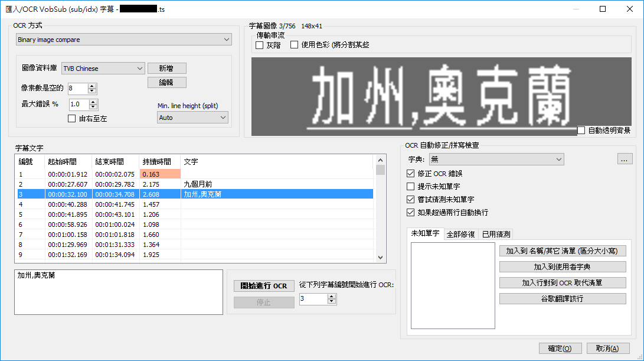Click 加入到使用者字典 button
Viewport: 644px width, 361px height.
563,267
